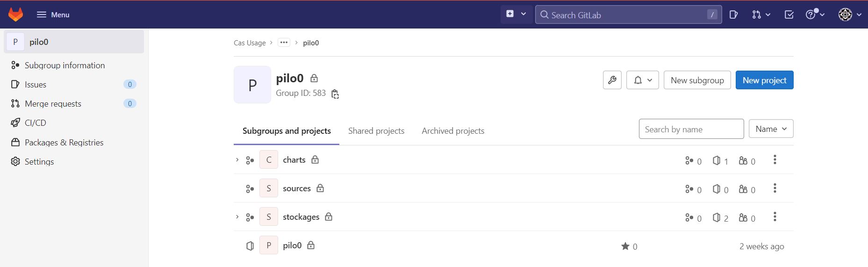Switch to the Shared projects tab

click(376, 131)
